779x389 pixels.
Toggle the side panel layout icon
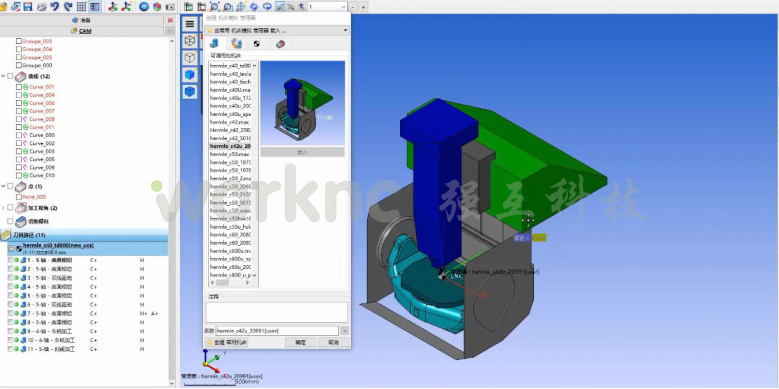pyautogui.click(x=94, y=6)
